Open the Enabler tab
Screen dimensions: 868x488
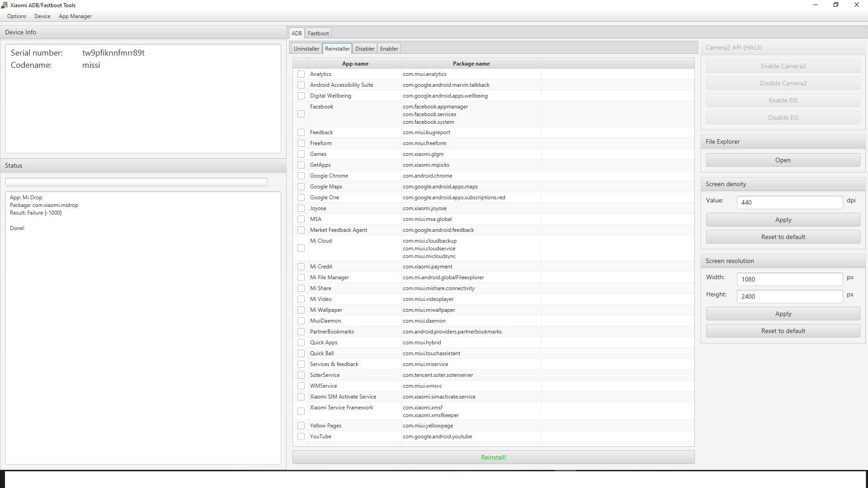pyautogui.click(x=389, y=48)
